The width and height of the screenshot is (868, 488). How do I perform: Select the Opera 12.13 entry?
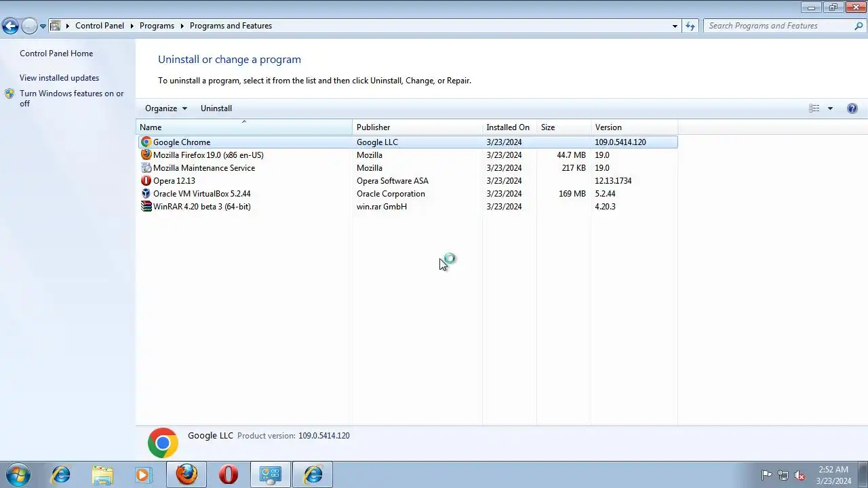(x=174, y=181)
